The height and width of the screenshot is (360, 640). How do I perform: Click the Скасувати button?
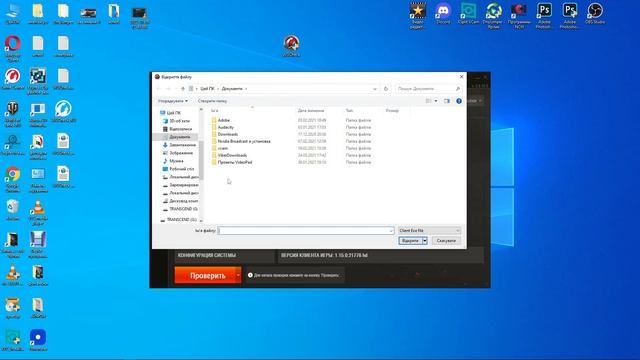coord(446,241)
